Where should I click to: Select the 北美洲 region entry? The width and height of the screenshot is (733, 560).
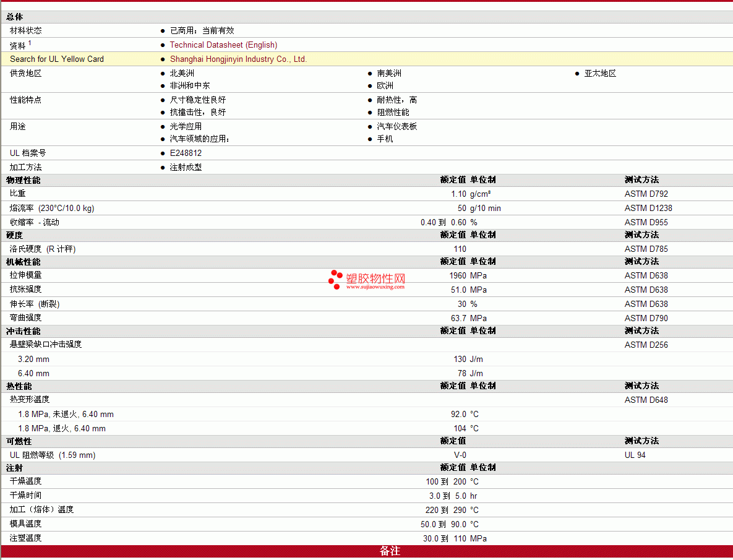182,74
